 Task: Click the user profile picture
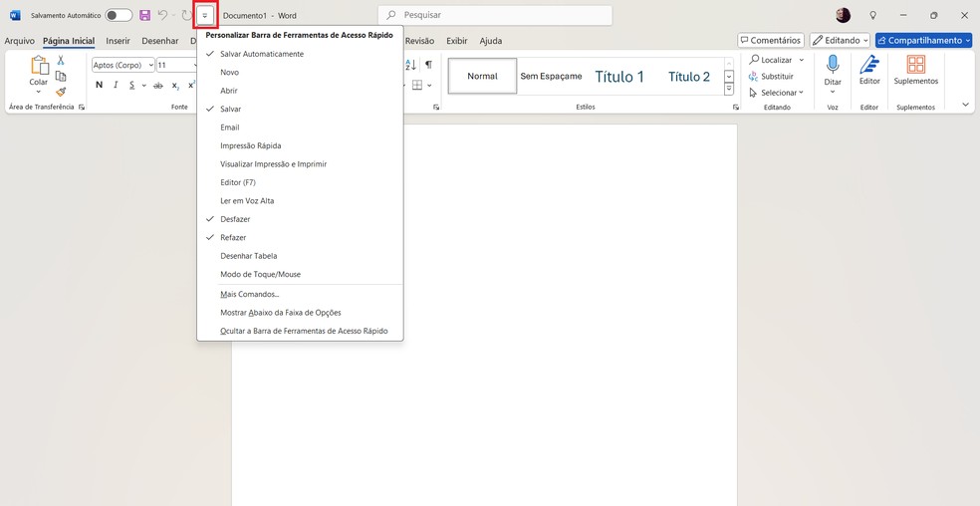[x=844, y=15]
